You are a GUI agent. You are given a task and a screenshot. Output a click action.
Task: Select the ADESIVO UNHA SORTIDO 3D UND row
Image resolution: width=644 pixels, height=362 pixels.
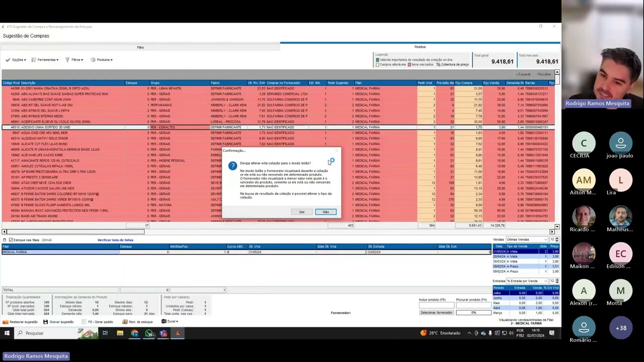(278, 127)
